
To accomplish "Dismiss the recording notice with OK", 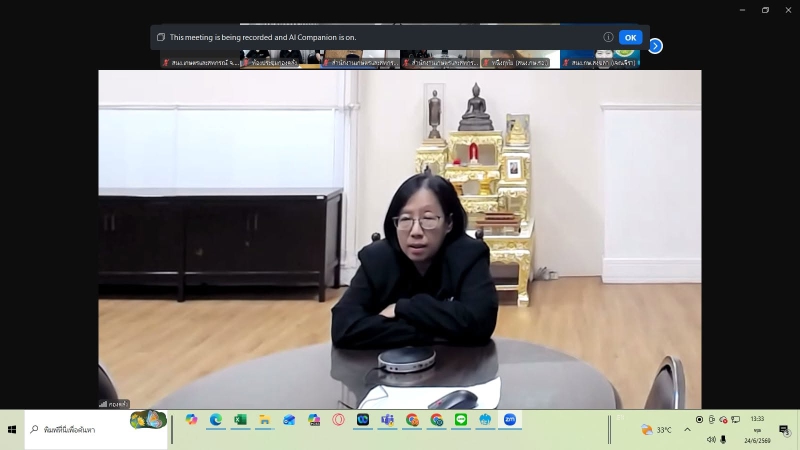I will [630, 37].
